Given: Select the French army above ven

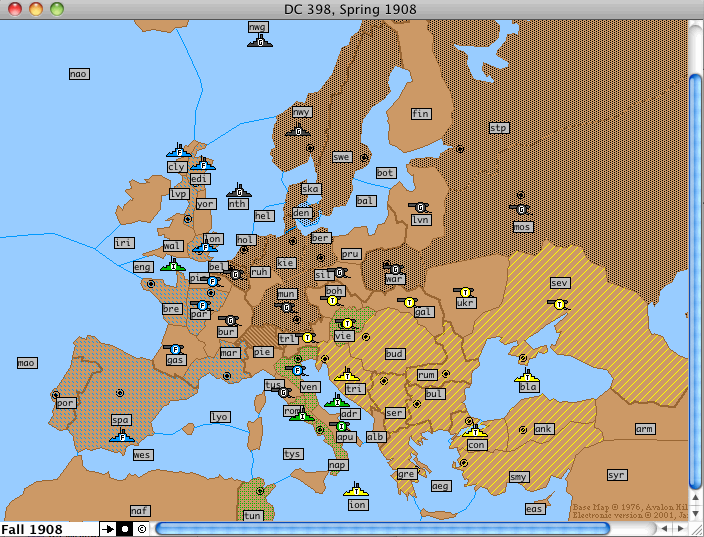Looking at the screenshot, I should 296,370.
